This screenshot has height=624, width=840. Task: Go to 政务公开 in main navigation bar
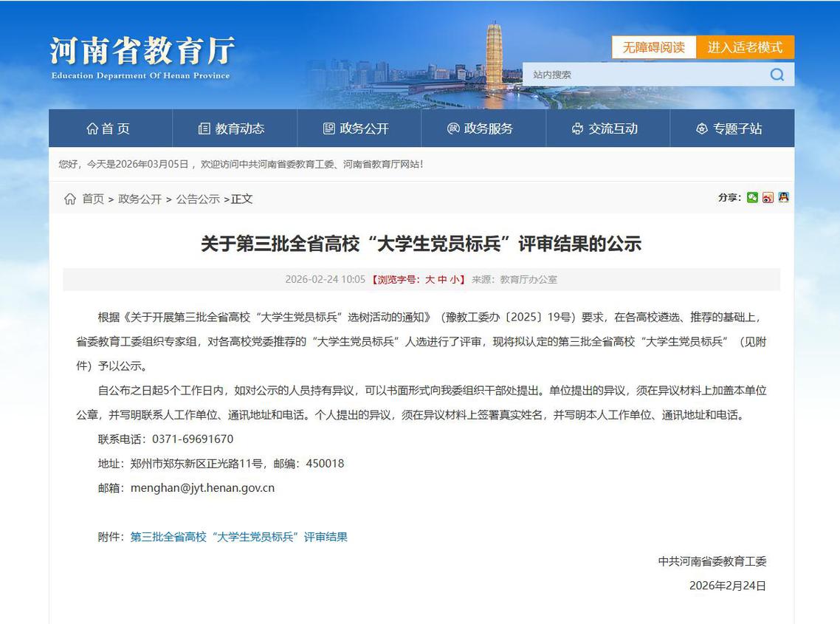pos(357,128)
